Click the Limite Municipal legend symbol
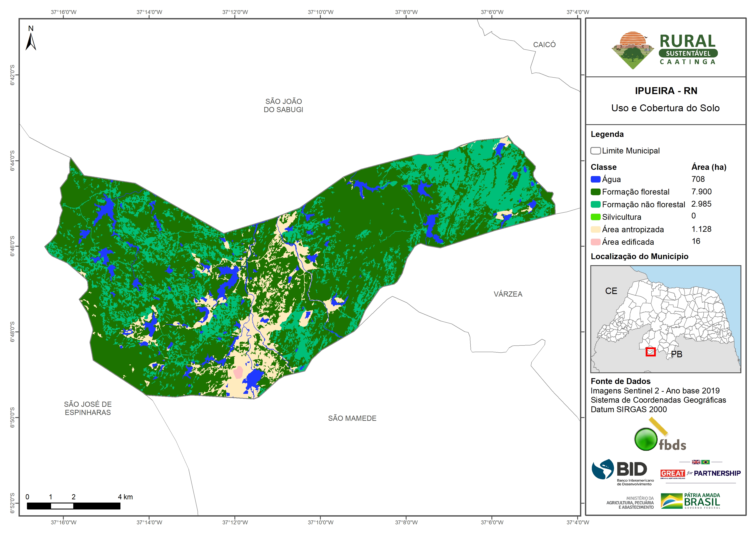756x534 pixels. [x=595, y=151]
